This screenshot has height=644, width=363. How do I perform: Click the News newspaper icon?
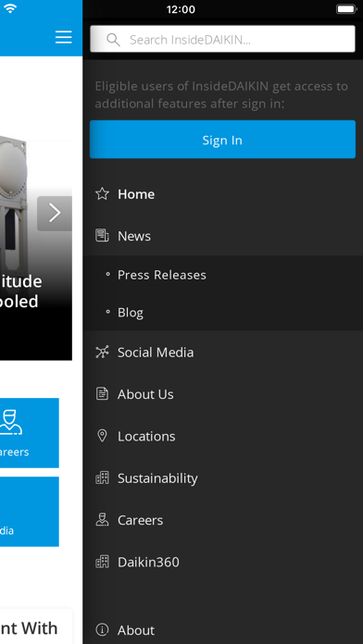point(102,236)
